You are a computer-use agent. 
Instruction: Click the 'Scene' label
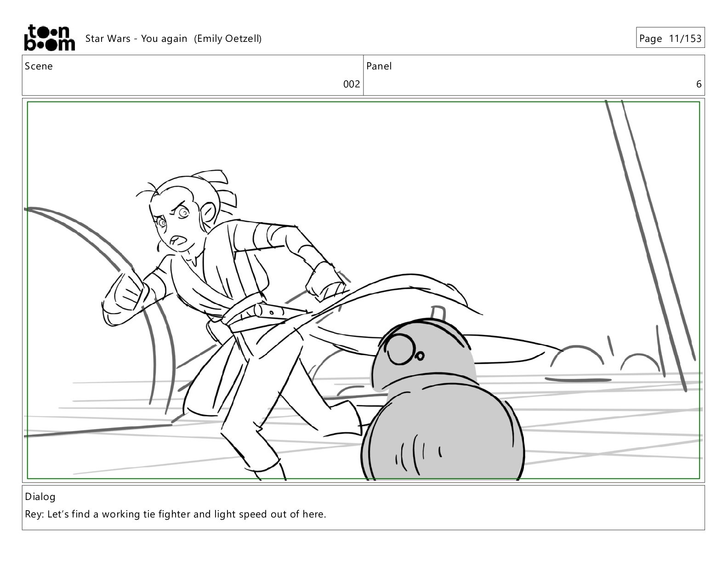39,66
